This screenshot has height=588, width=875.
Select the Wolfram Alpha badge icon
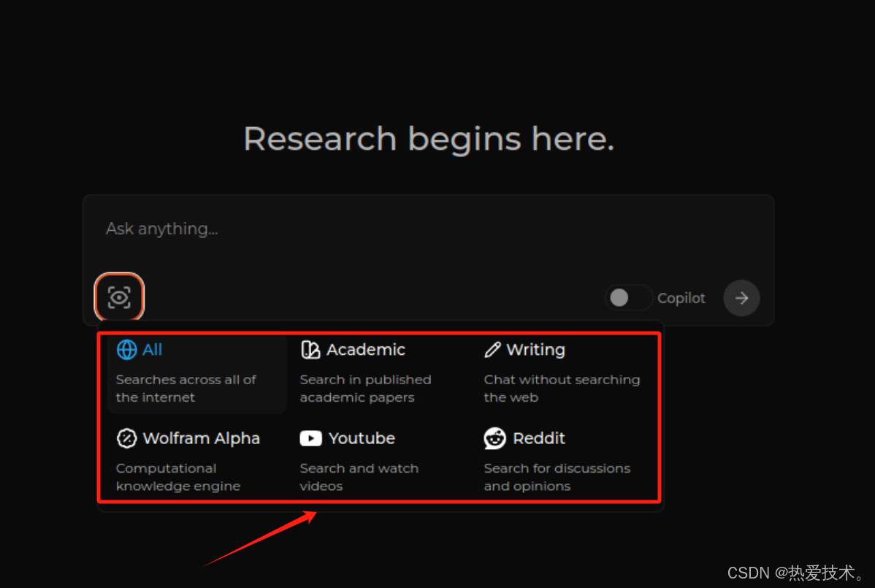pos(126,438)
